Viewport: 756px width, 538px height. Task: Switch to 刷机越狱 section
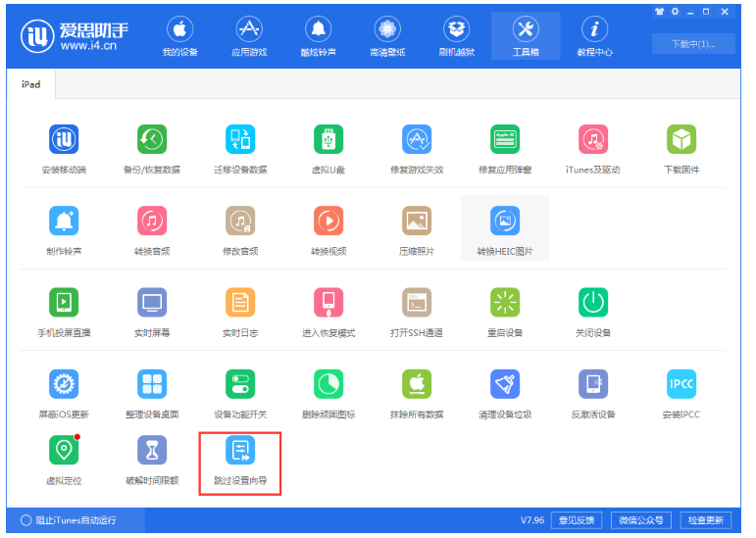click(457, 36)
